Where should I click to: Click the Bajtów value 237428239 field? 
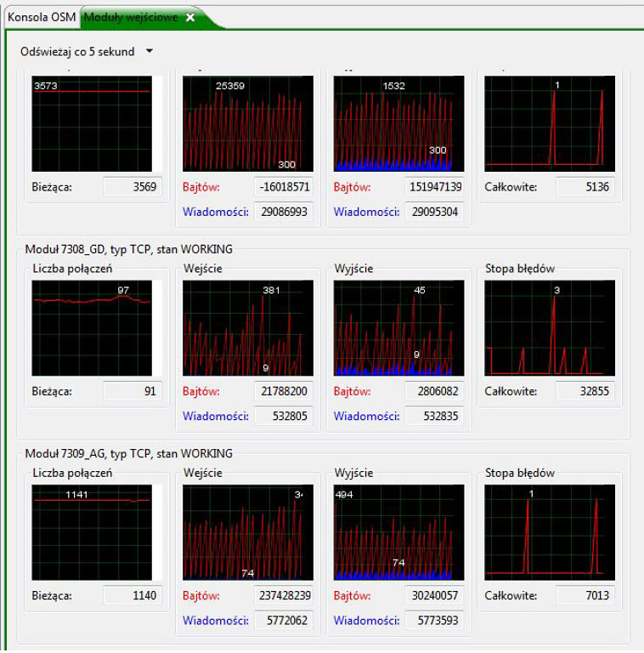coord(283,595)
